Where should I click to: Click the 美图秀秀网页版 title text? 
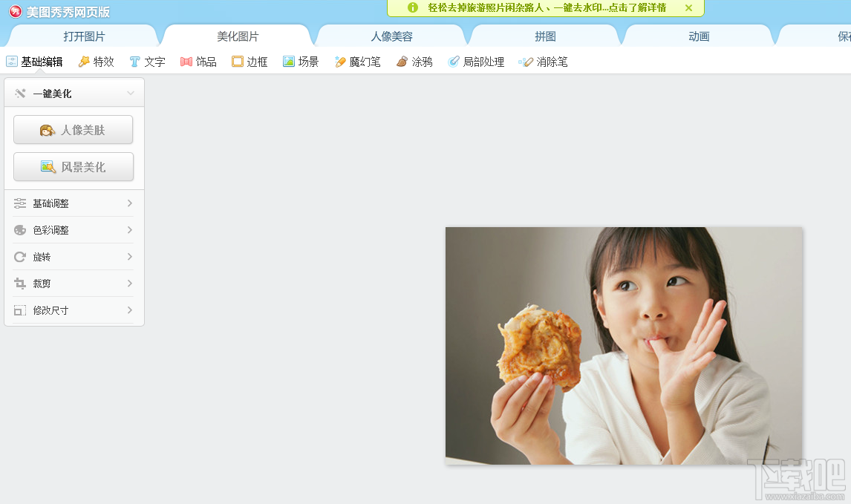(68, 11)
